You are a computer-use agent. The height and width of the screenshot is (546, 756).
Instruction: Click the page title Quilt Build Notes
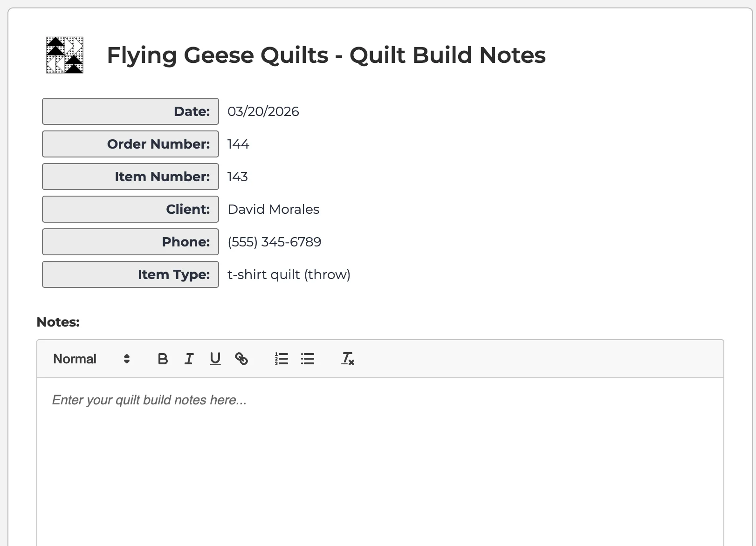(326, 55)
